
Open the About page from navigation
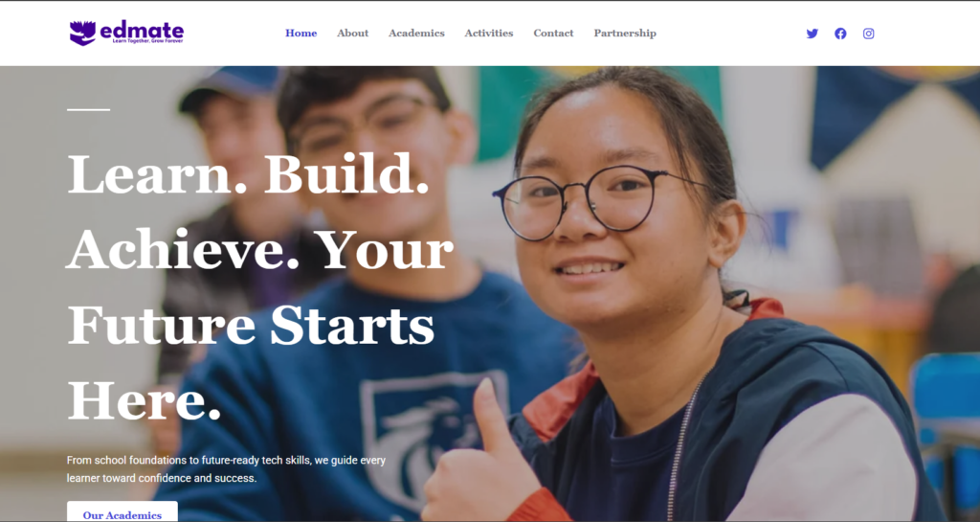point(352,34)
